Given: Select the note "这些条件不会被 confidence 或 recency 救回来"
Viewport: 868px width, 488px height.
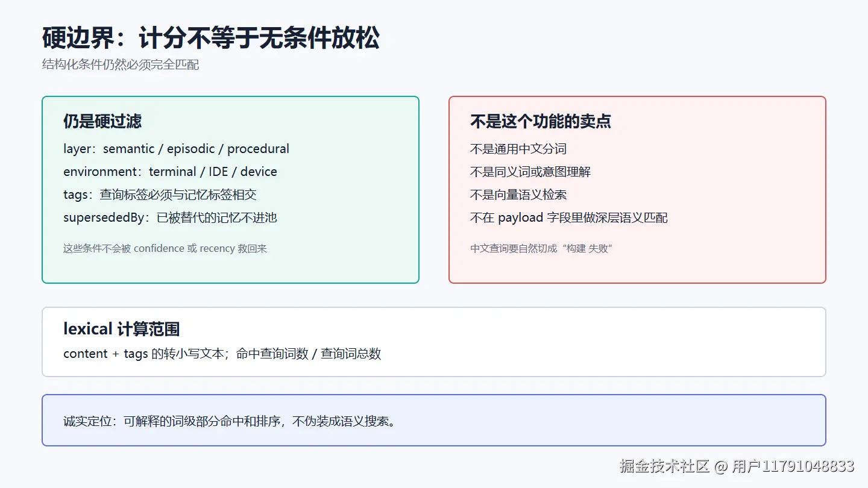Looking at the screenshot, I should (x=165, y=248).
